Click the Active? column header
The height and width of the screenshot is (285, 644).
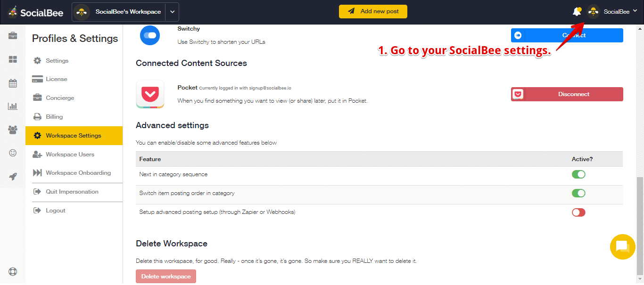click(x=582, y=159)
